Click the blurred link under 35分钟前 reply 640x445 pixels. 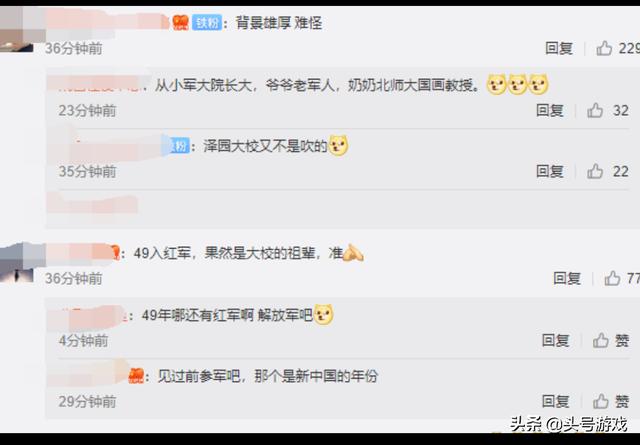click(x=92, y=204)
